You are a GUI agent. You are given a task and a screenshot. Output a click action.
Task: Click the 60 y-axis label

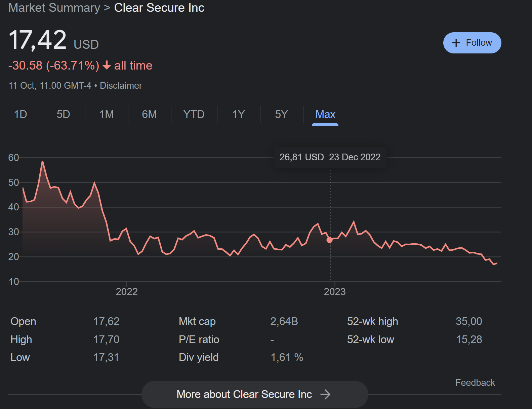point(13,158)
